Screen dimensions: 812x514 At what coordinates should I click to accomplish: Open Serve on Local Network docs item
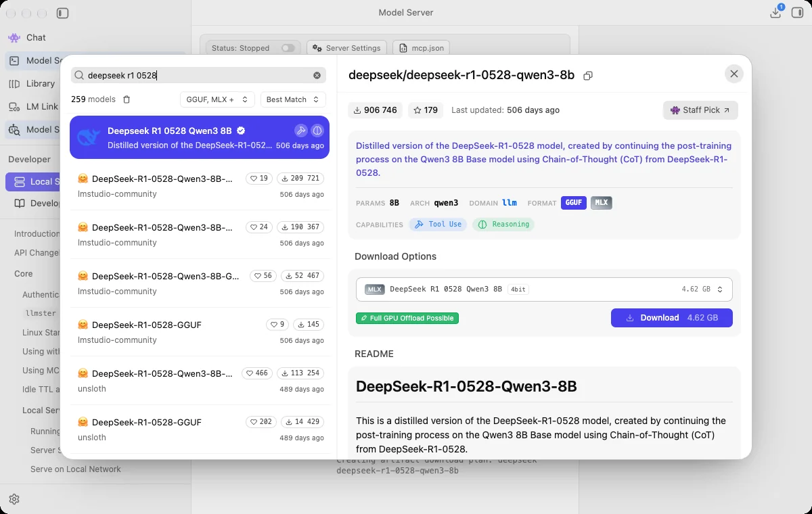(76, 469)
